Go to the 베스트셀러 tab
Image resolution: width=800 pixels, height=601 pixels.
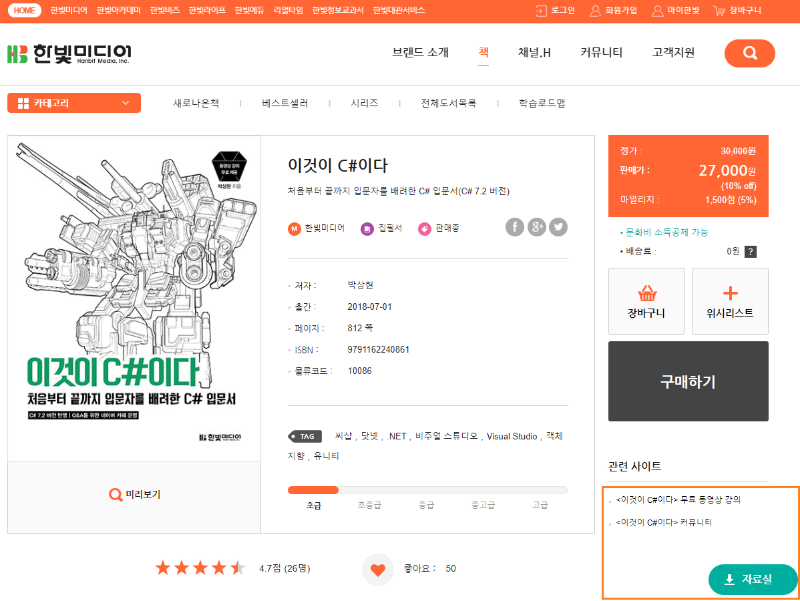click(285, 103)
